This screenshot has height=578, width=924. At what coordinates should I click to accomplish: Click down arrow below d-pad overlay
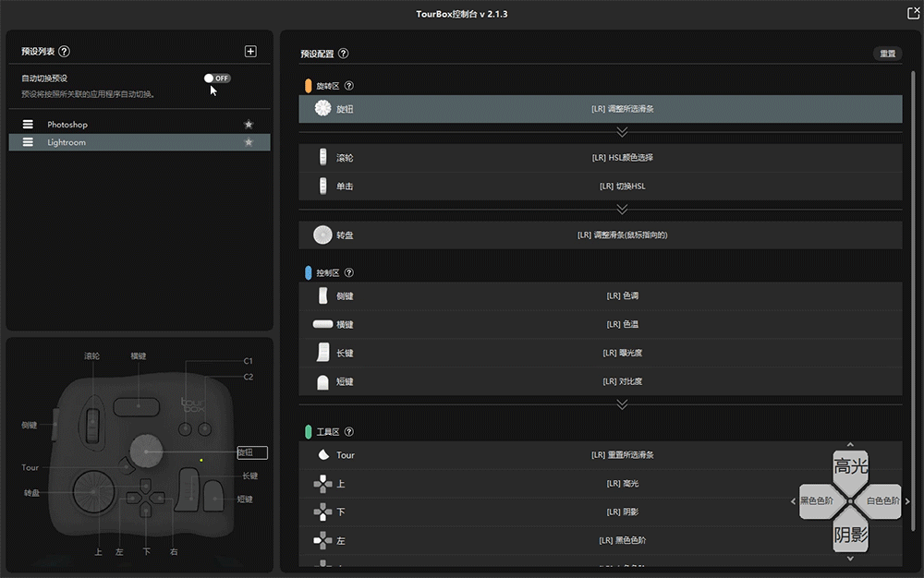coord(850,558)
